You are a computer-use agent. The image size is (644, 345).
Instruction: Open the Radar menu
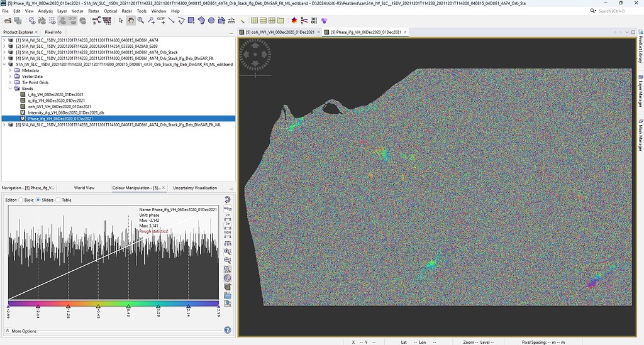[126, 11]
